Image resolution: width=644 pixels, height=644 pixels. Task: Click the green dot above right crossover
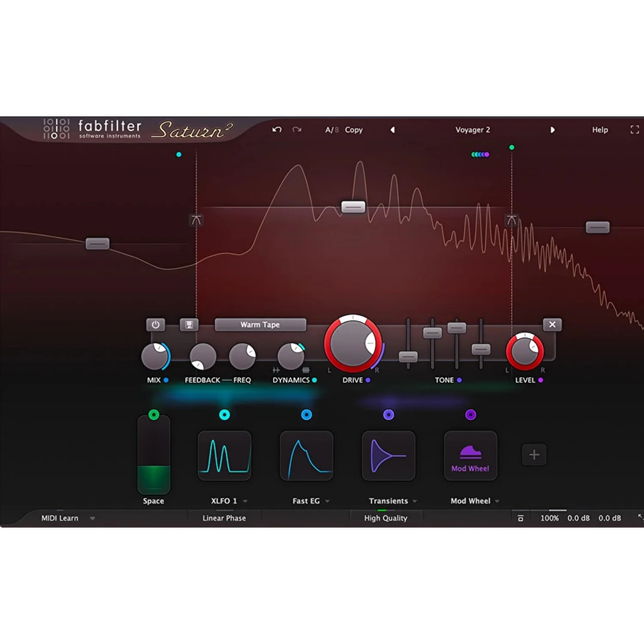point(511,147)
